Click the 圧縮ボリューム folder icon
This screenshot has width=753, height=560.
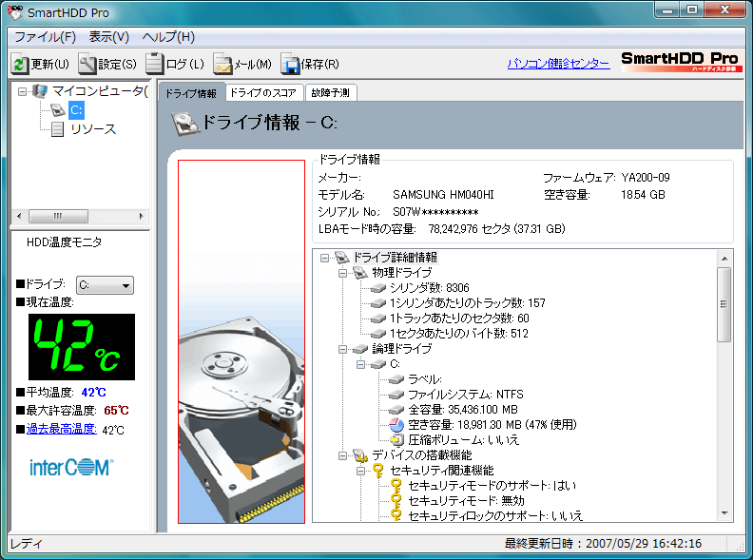[x=396, y=440]
